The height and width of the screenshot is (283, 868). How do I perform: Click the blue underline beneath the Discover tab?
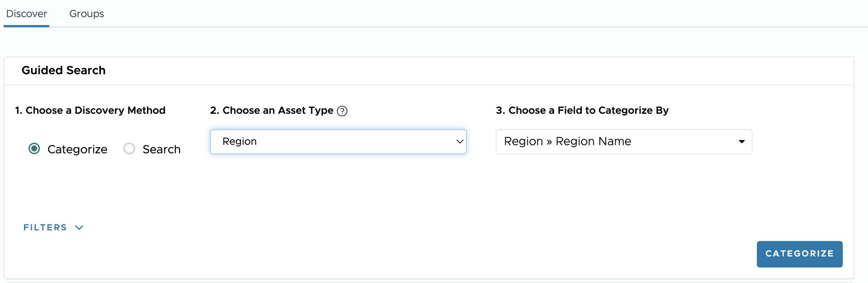[26, 26]
